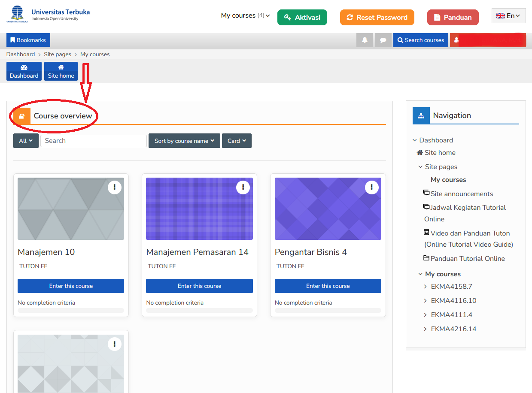This screenshot has width=532, height=393.
Task: Click the course Search input field
Action: (x=93, y=140)
